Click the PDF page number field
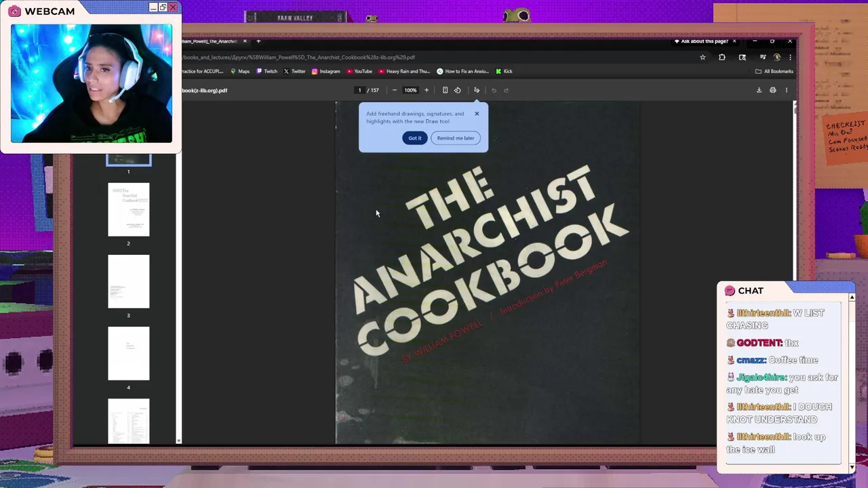868x488 pixels. pos(359,90)
